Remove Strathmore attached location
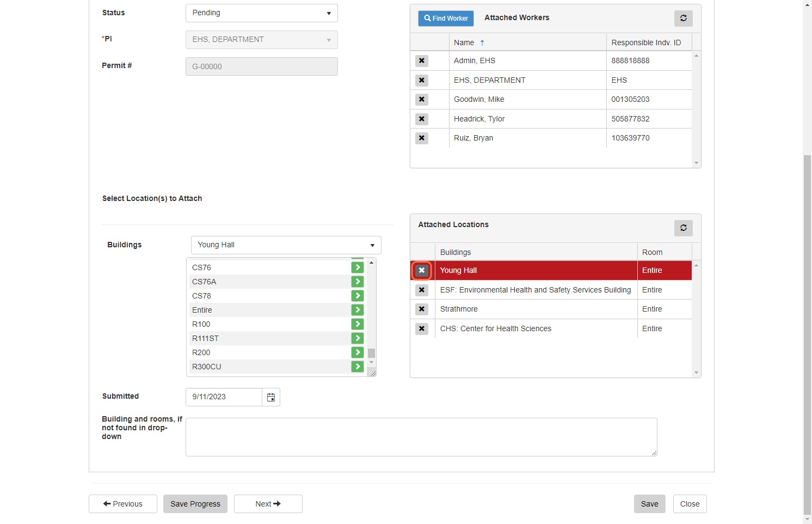 [x=422, y=309]
